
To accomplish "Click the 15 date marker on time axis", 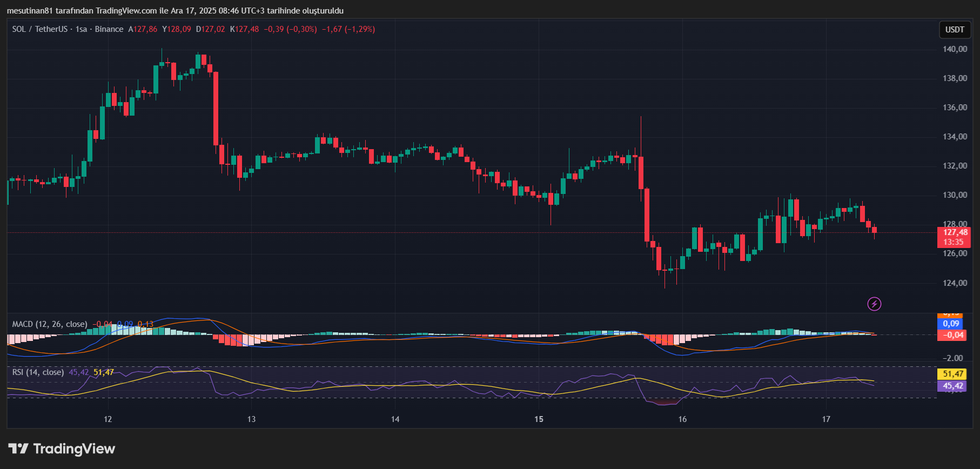I will 539,419.
